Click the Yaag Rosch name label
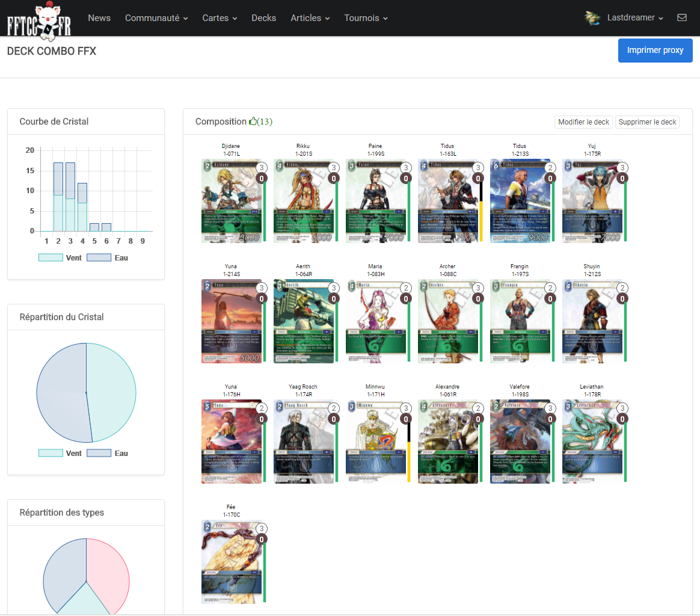700x616 pixels. coord(303,387)
